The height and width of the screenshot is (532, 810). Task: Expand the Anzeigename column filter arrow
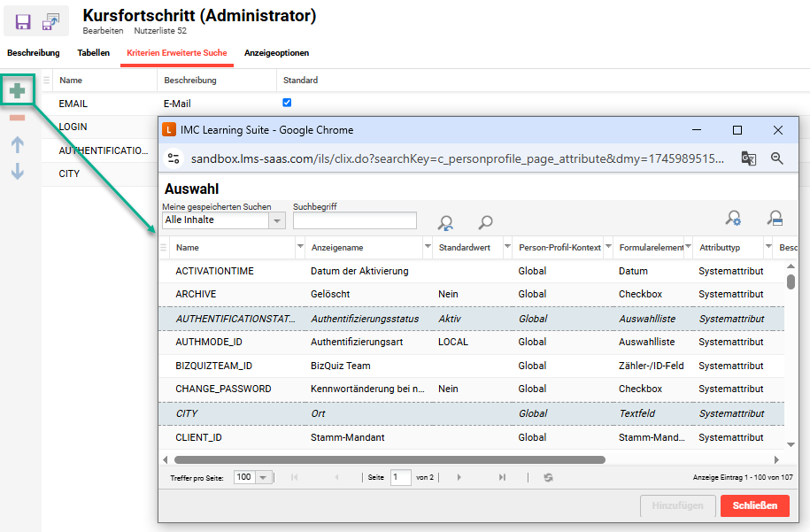click(x=428, y=247)
